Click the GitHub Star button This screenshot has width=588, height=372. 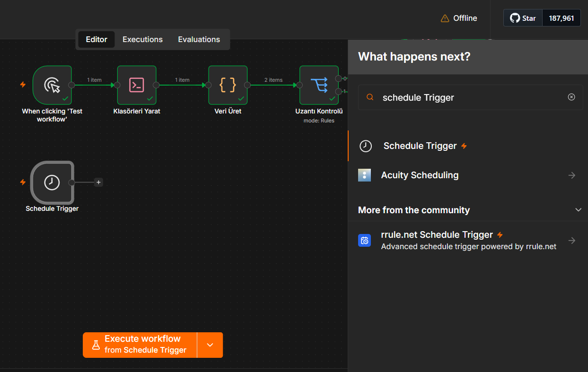(x=523, y=18)
